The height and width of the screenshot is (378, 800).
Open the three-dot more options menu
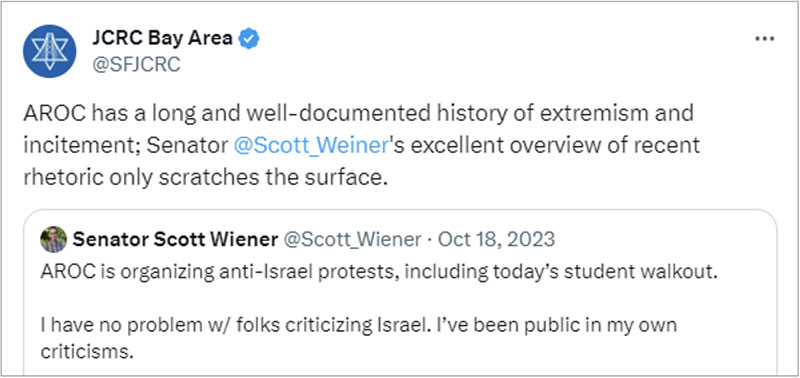tap(764, 39)
